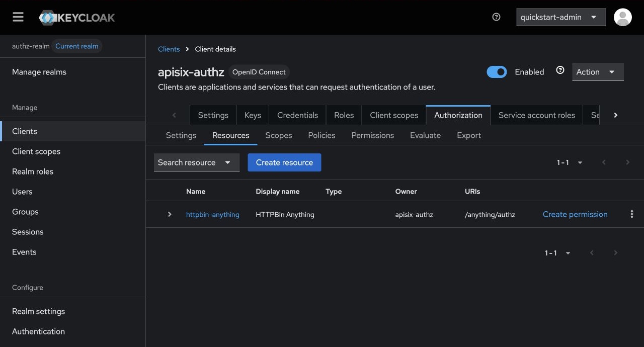Go to previous page in top pagination

(x=604, y=162)
